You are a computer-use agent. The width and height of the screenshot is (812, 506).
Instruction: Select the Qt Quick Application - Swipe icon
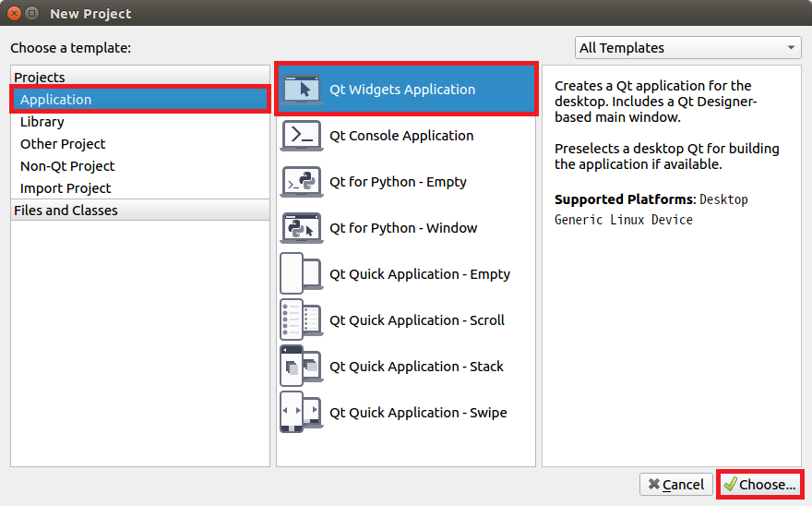pos(302,412)
